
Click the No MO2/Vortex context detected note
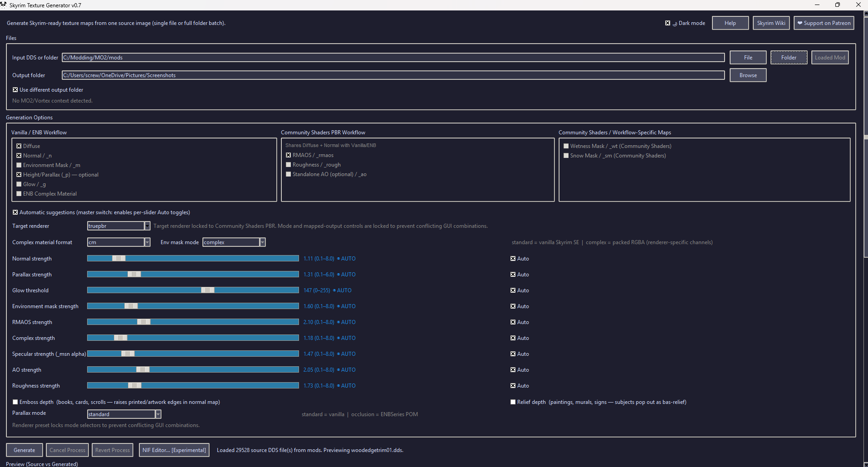52,101
